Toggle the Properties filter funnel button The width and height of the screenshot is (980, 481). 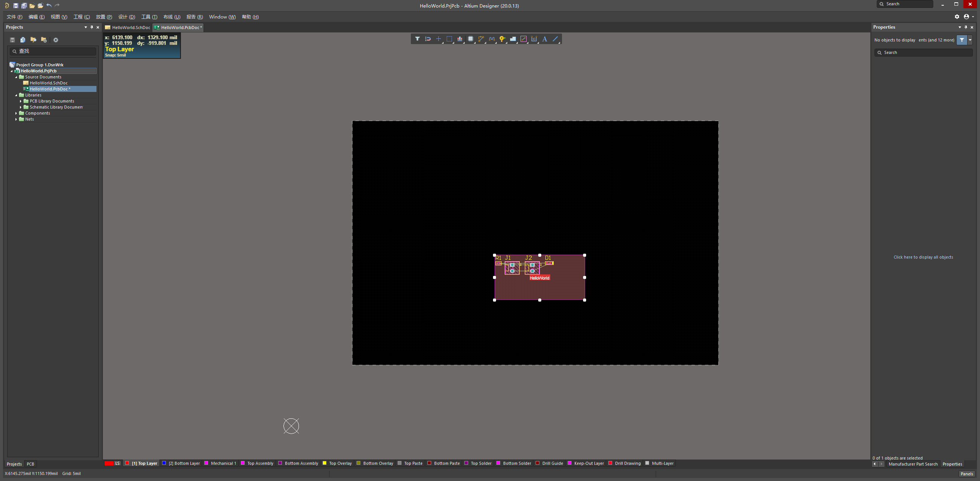pos(962,40)
